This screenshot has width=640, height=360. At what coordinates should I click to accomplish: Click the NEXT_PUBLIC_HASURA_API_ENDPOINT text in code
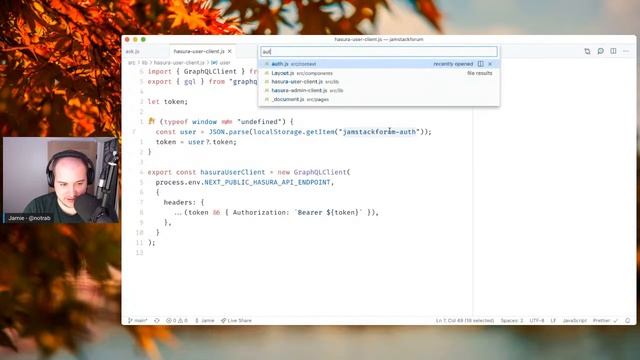pyautogui.click(x=267, y=182)
